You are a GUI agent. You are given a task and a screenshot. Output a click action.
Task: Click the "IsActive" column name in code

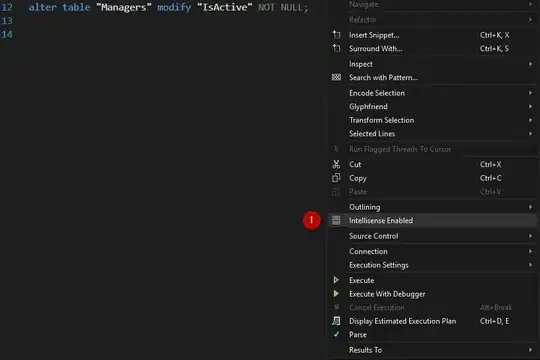click(x=225, y=7)
